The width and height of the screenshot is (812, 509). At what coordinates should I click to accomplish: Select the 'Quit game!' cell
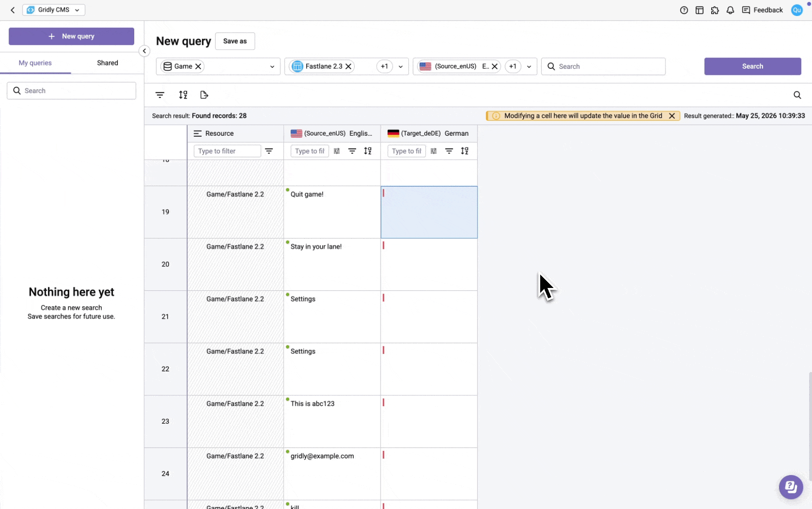[x=332, y=212]
